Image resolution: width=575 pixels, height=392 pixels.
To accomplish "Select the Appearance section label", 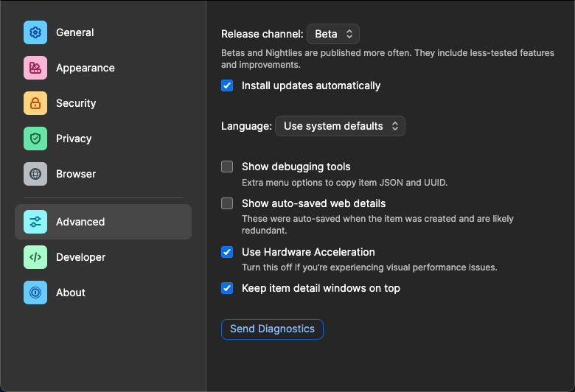I will [x=85, y=68].
